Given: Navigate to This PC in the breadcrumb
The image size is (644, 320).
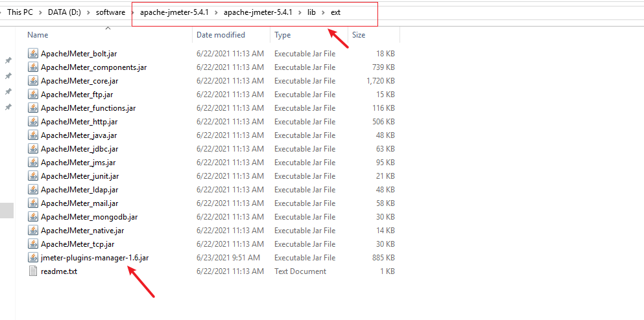Looking at the screenshot, I should [19, 12].
